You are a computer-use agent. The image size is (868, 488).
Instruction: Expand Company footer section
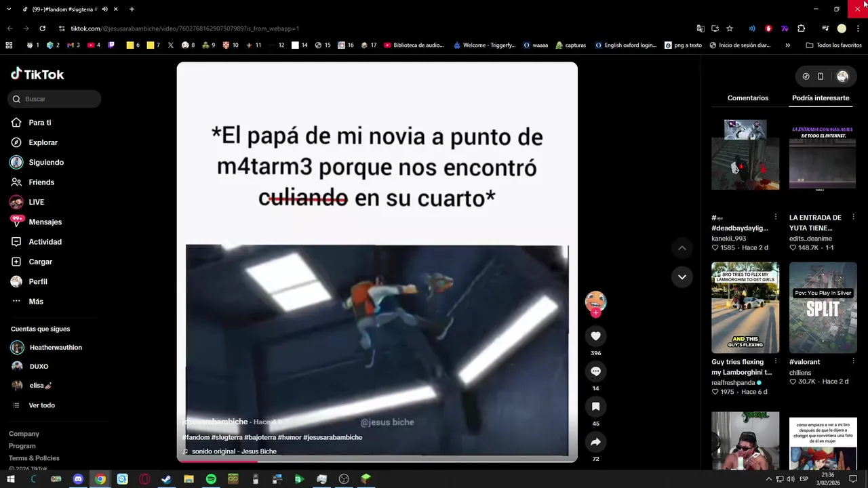(24, 434)
